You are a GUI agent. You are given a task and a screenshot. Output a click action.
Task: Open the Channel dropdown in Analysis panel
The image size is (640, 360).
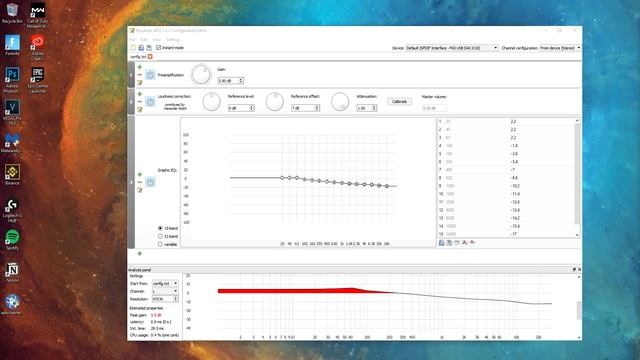pyautogui.click(x=165, y=291)
